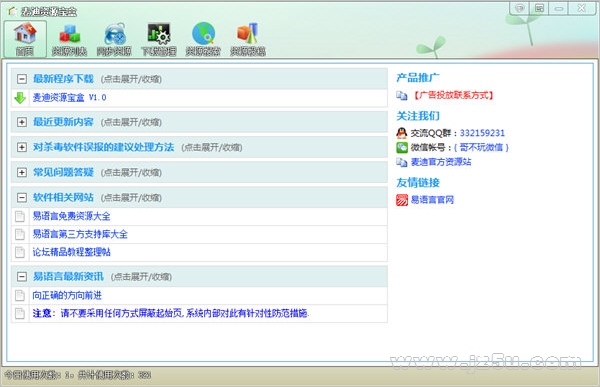Viewport: 600px width, 387px height.
Task: Click page icon beside 论坛精品教程整理帖
Action: point(20,252)
